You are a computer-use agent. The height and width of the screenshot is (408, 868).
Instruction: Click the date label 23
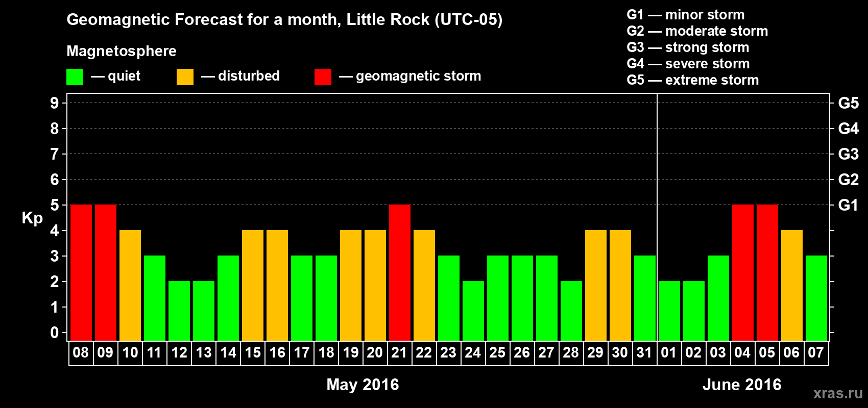tap(448, 353)
